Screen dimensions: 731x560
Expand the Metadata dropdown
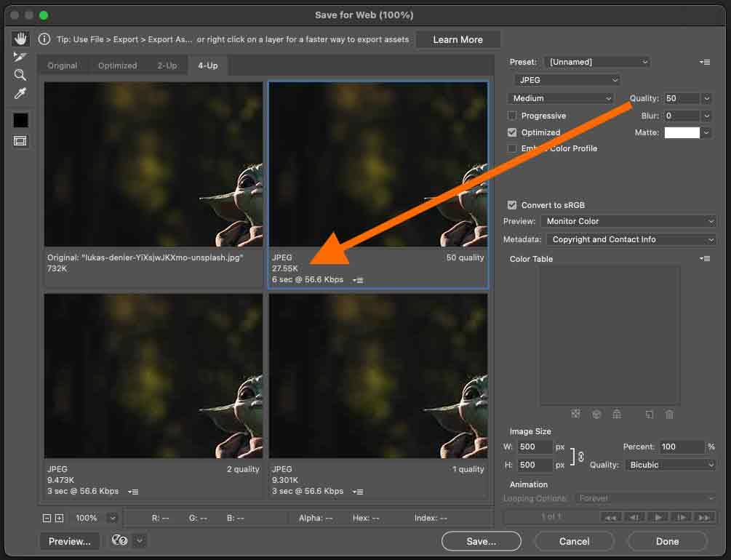pyautogui.click(x=631, y=239)
